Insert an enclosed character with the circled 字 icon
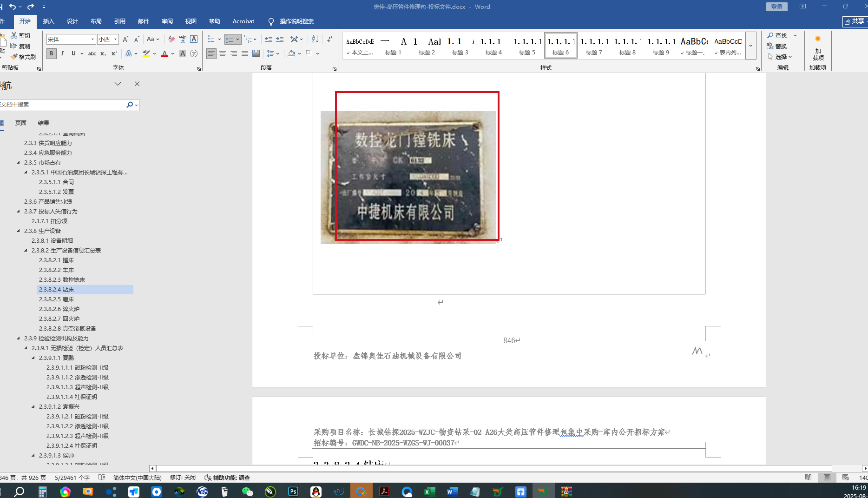The width and height of the screenshot is (868, 498). coord(194,53)
